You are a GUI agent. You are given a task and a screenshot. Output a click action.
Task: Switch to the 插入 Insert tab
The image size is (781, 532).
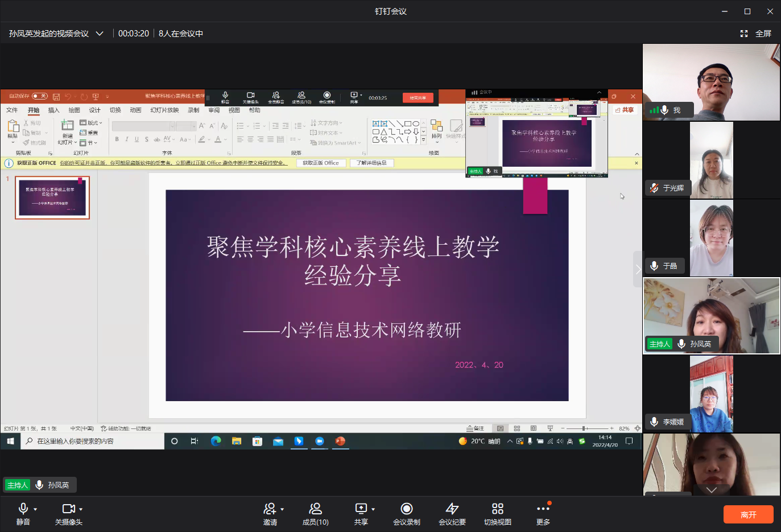click(x=54, y=110)
